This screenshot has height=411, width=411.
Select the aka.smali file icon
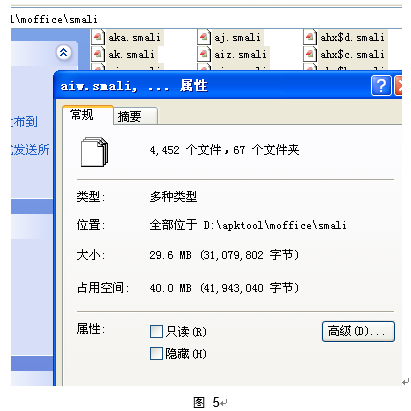98,37
